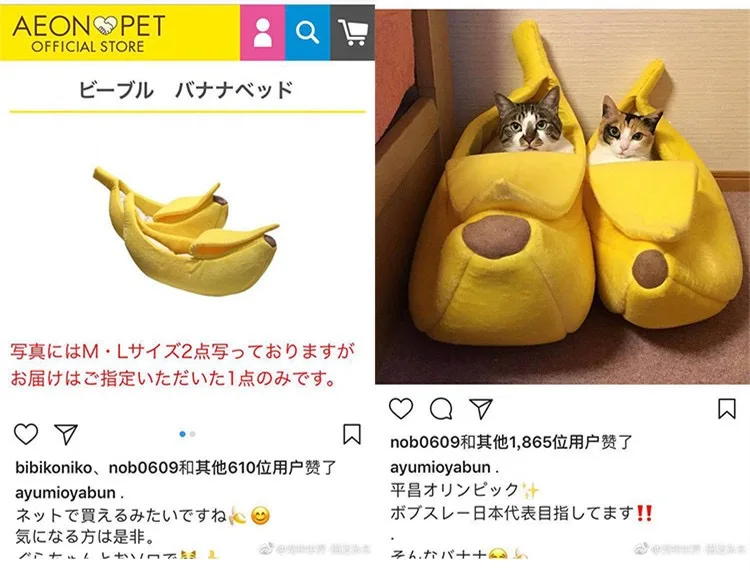The width and height of the screenshot is (750, 571).
Task: Select the second carousel page dot
Action: [192, 434]
